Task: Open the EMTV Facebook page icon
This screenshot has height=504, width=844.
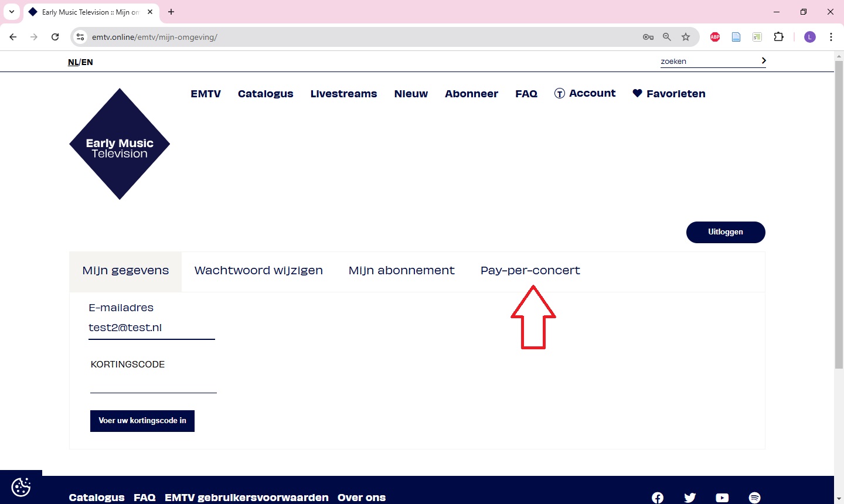Action: (x=658, y=498)
